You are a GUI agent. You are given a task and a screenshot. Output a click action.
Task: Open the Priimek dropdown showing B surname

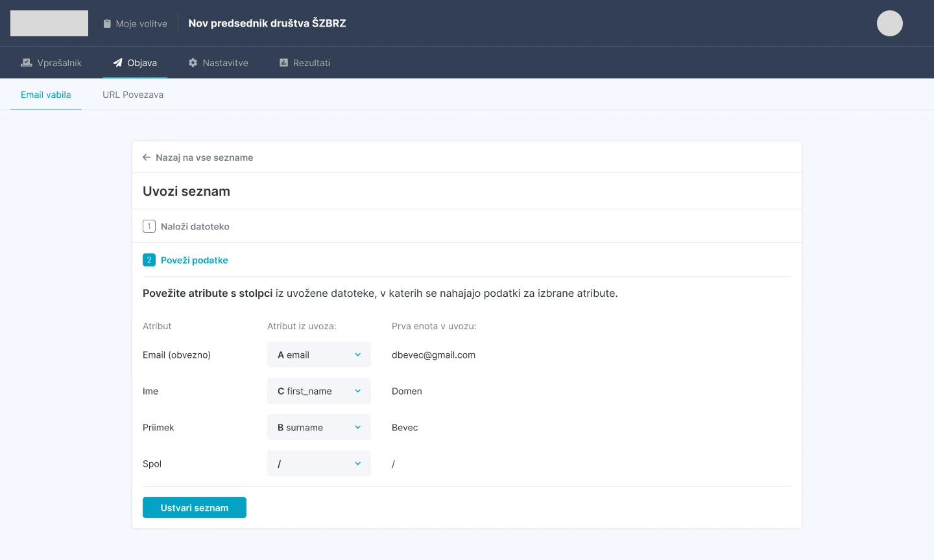click(x=318, y=427)
